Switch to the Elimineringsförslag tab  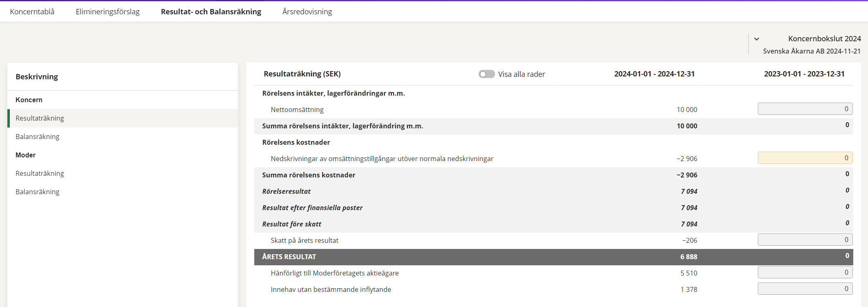pyautogui.click(x=108, y=11)
